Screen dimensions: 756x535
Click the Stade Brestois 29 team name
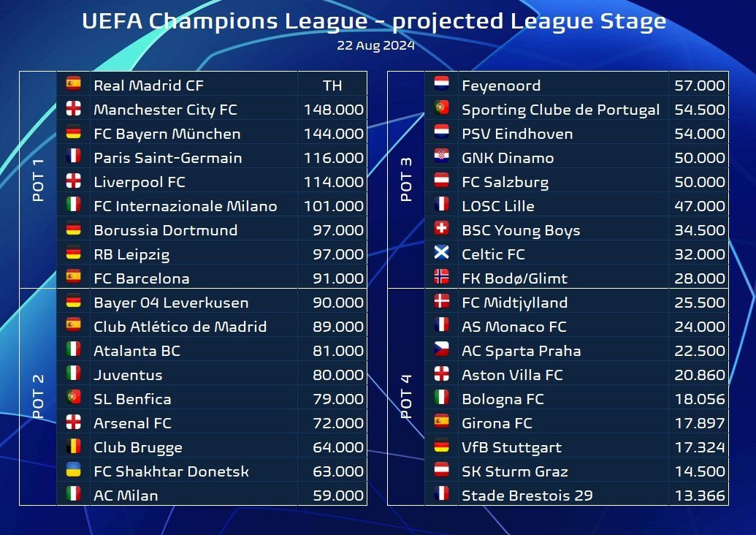tap(527, 496)
